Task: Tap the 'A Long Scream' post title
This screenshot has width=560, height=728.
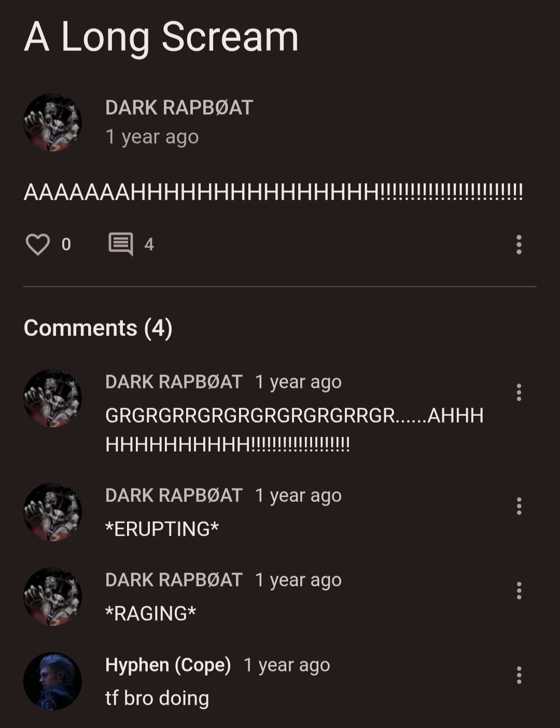Action: (x=161, y=37)
